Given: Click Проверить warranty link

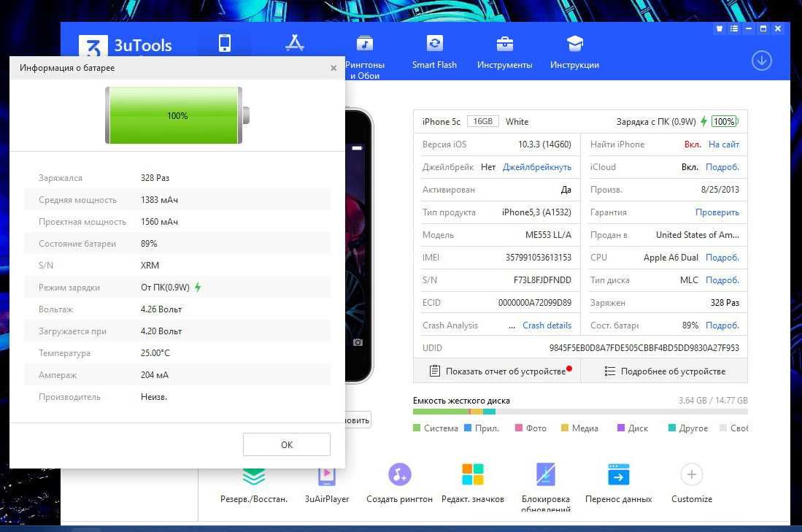Looking at the screenshot, I should (x=717, y=212).
